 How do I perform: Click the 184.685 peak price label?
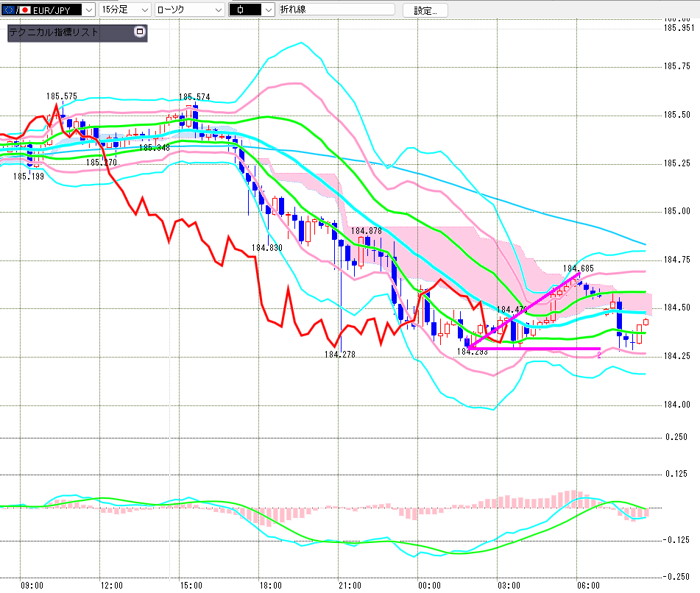click(578, 269)
